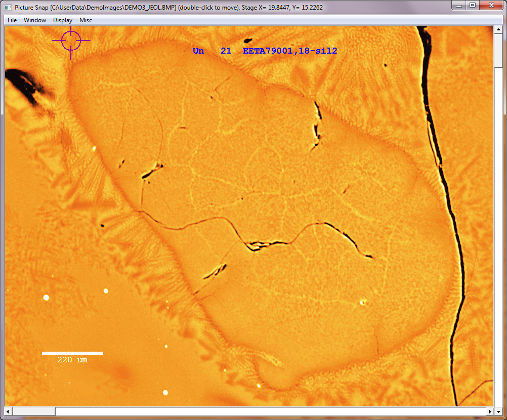
Task: Open the Display menu
Action: [63, 20]
